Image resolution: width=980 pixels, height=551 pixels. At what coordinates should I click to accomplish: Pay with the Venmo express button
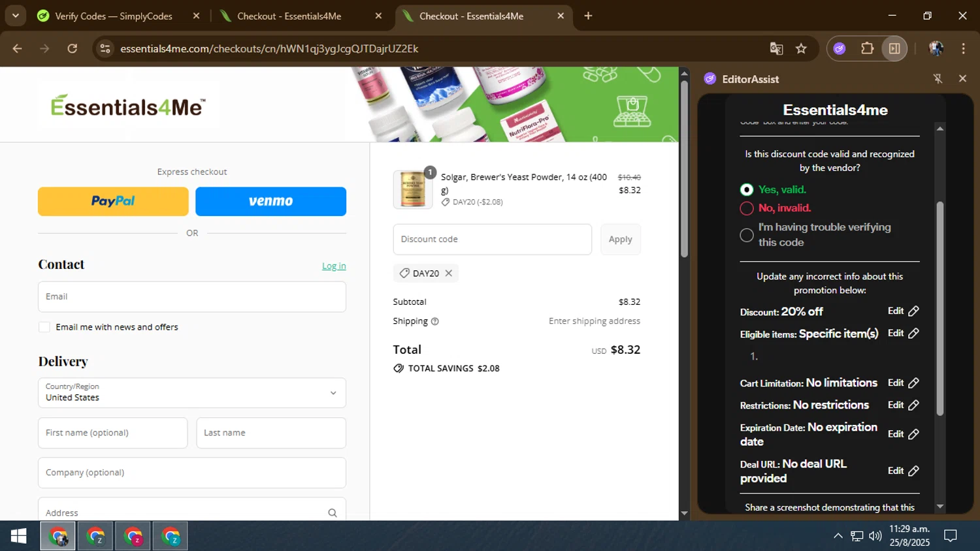pos(270,202)
